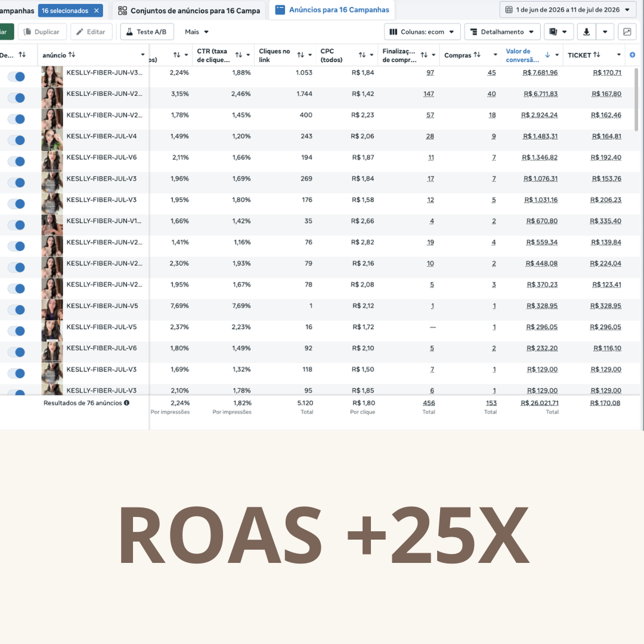Open the charts view icon
Image resolution: width=644 pixels, height=644 pixels.
pyautogui.click(x=627, y=32)
